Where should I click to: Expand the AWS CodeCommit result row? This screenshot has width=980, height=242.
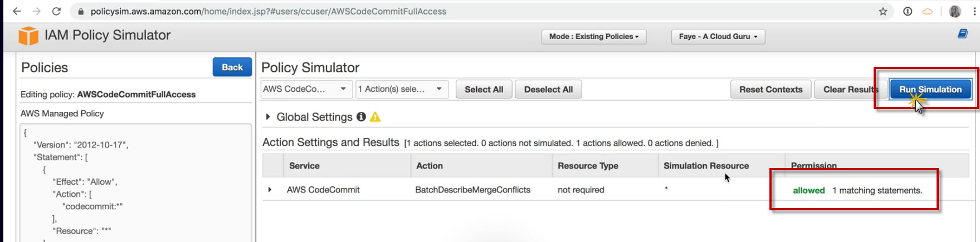point(270,190)
